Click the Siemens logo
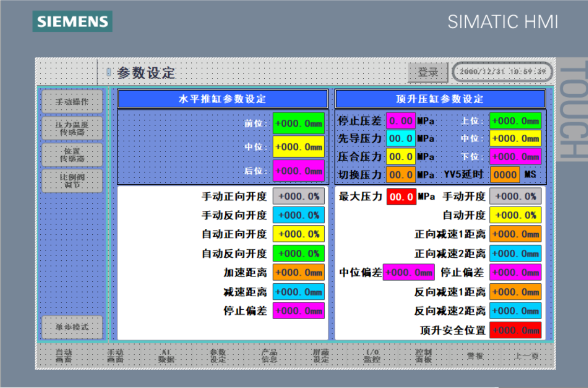 click(x=72, y=21)
